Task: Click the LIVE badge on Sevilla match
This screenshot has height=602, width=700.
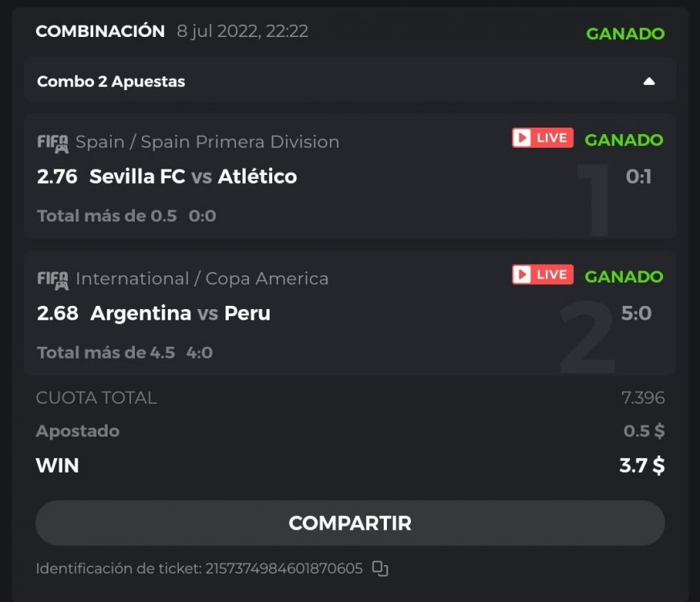Action: [x=543, y=138]
